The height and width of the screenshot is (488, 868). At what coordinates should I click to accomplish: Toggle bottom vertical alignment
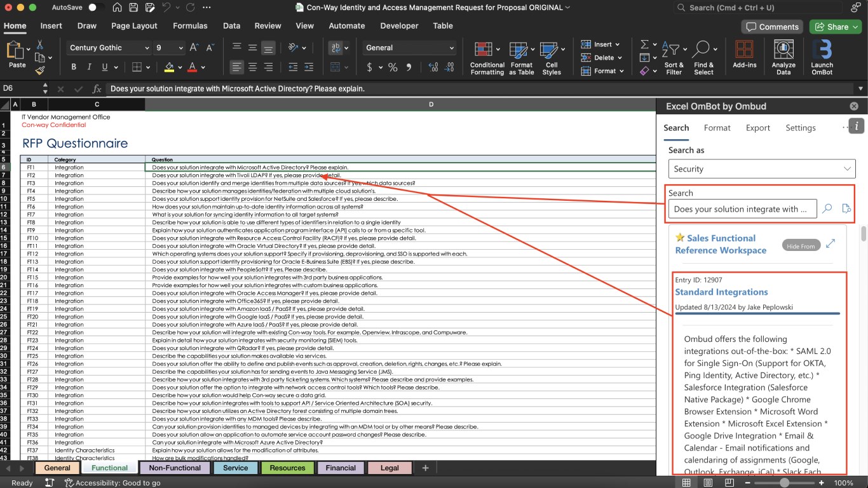pos(268,48)
